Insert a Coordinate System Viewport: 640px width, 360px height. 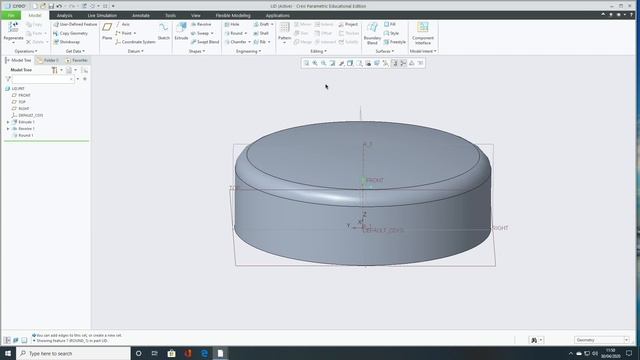point(135,42)
